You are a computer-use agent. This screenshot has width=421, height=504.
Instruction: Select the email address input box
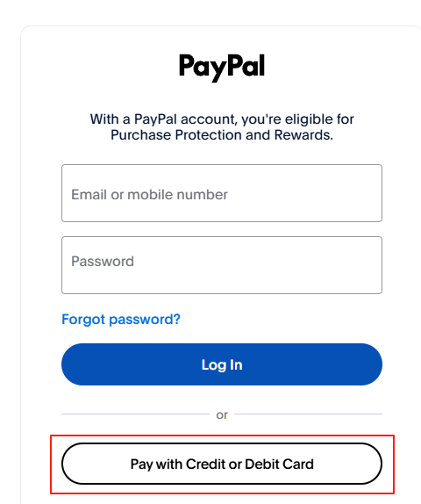click(222, 193)
